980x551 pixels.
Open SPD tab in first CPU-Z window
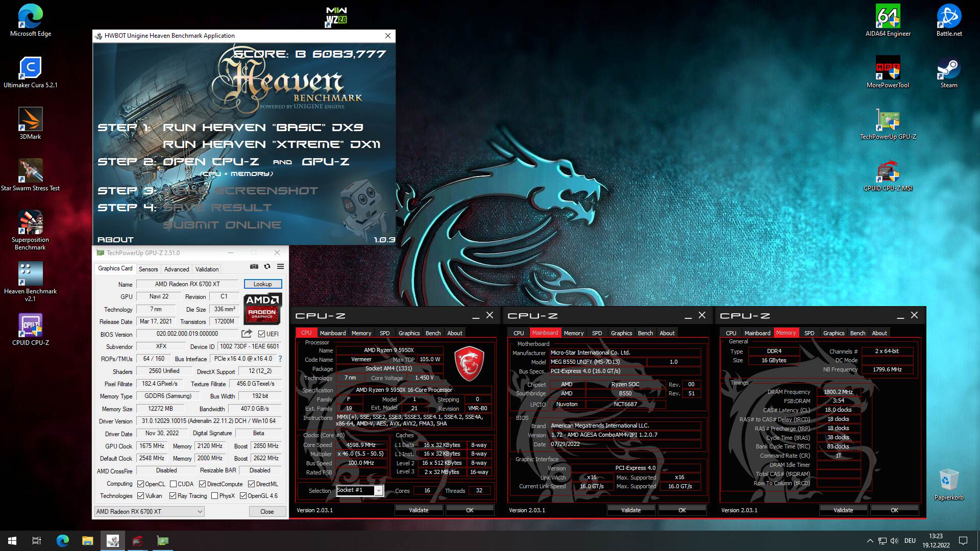pyautogui.click(x=385, y=333)
